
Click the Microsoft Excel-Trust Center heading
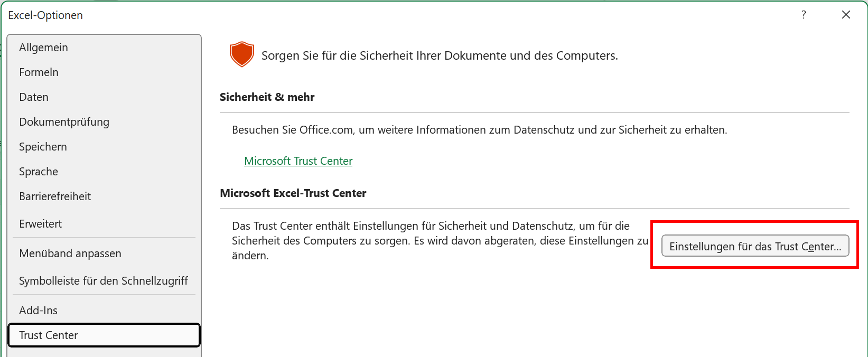click(293, 193)
